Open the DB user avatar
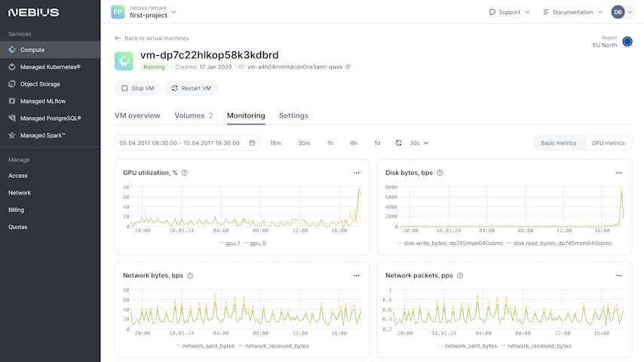644x362 pixels. (618, 12)
